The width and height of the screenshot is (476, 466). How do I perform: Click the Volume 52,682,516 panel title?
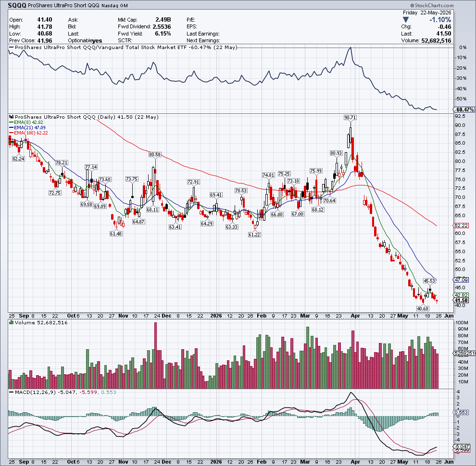pos(41,322)
